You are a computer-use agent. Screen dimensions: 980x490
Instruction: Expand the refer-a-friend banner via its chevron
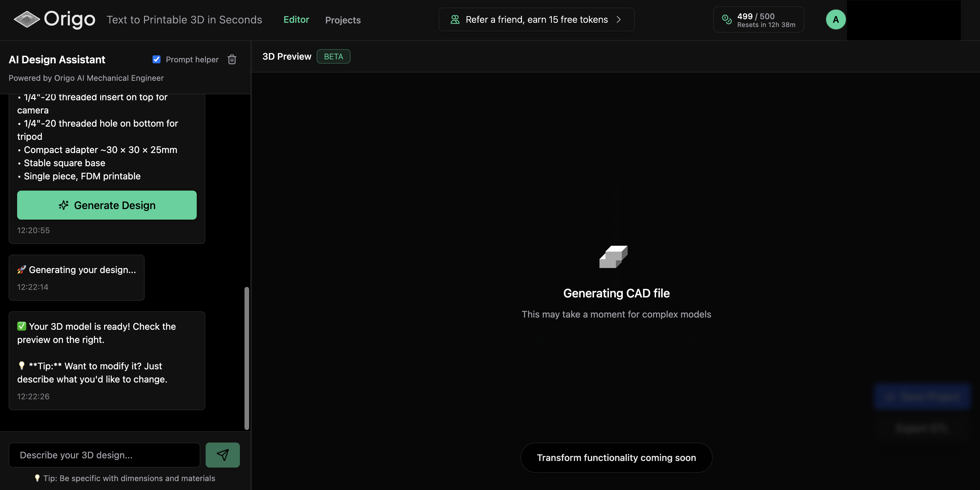[619, 19]
